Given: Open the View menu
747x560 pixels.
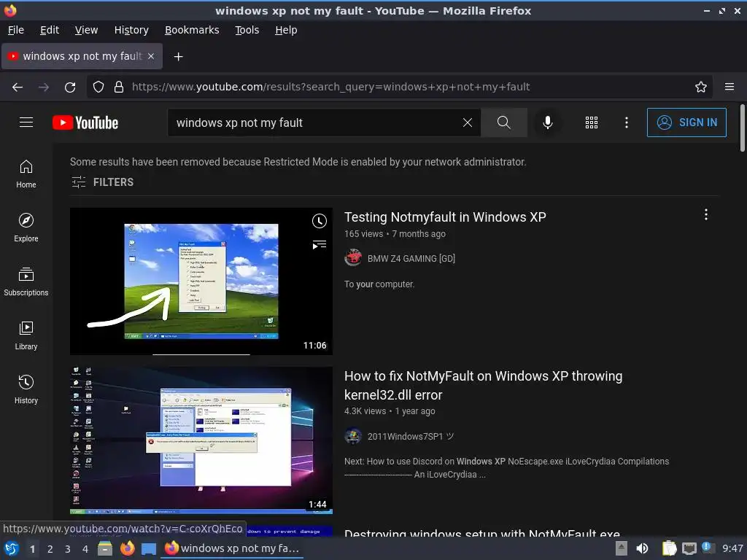Looking at the screenshot, I should pos(86,30).
